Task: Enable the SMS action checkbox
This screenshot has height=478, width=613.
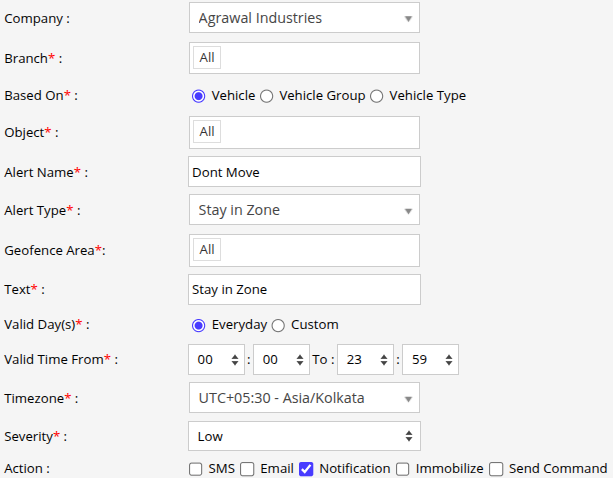Action: 196,468
